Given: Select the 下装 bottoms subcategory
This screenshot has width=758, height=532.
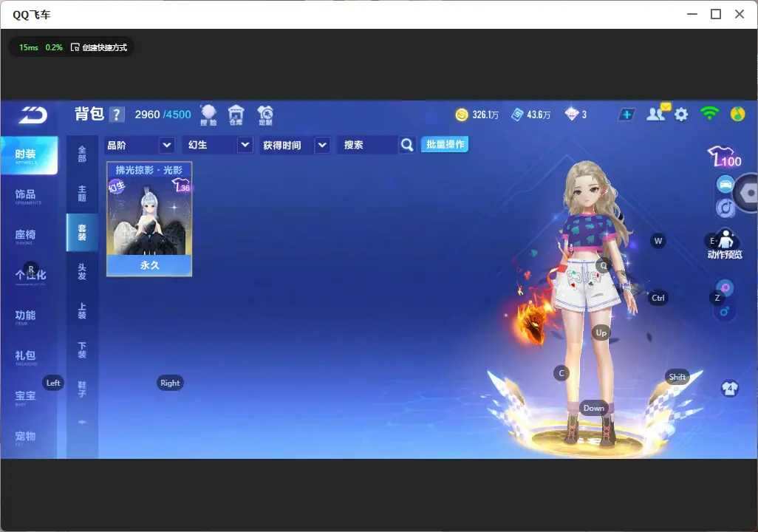Looking at the screenshot, I should pyautogui.click(x=82, y=350).
